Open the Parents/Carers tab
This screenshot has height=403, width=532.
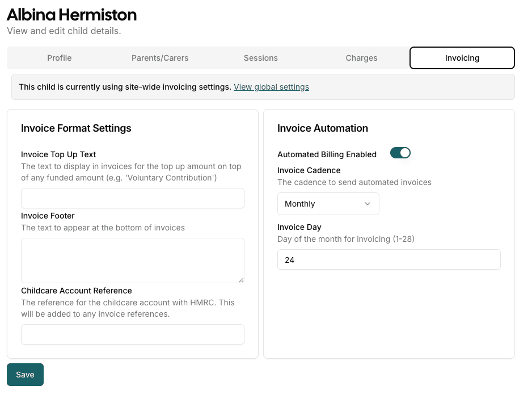click(x=159, y=58)
